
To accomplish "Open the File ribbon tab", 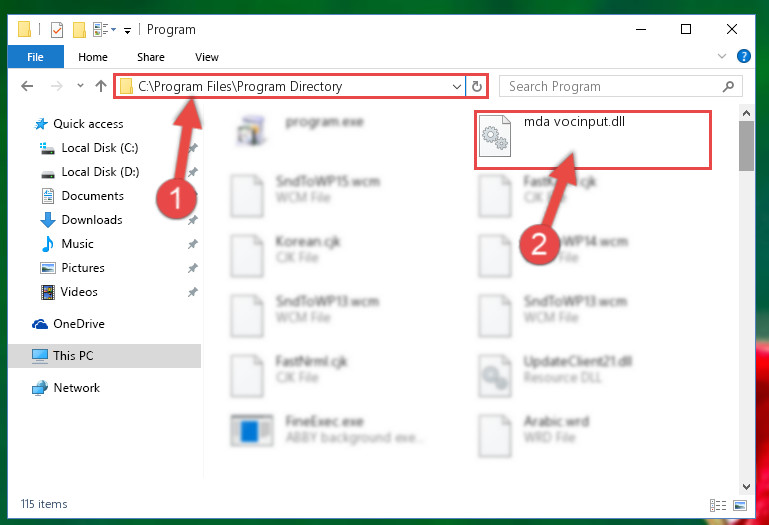I will [x=35, y=57].
